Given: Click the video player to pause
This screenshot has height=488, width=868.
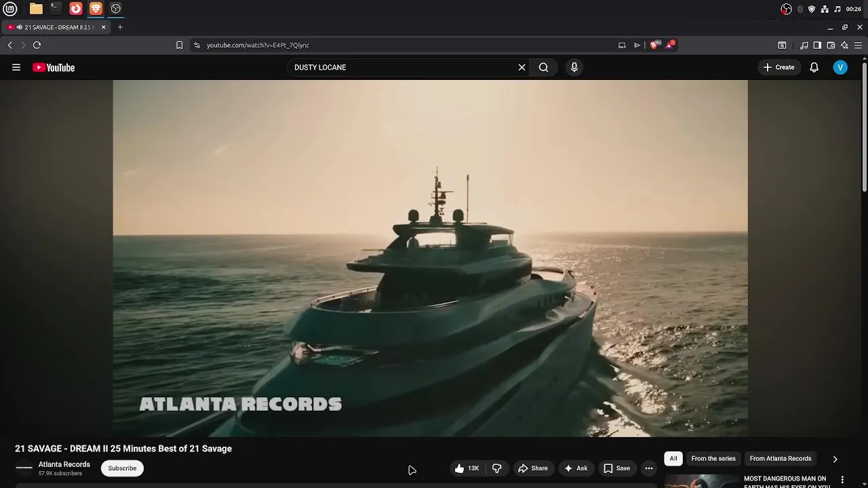Looking at the screenshot, I should (x=430, y=258).
